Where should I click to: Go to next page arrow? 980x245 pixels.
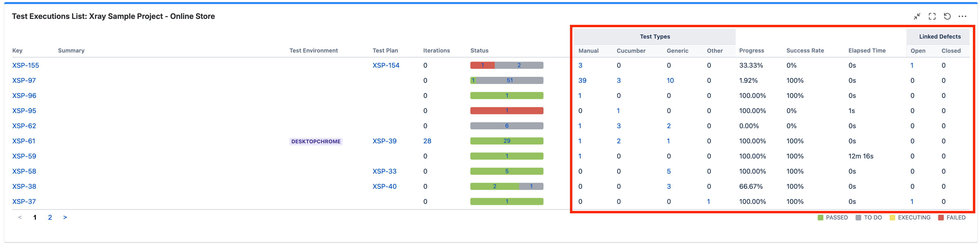click(65, 217)
